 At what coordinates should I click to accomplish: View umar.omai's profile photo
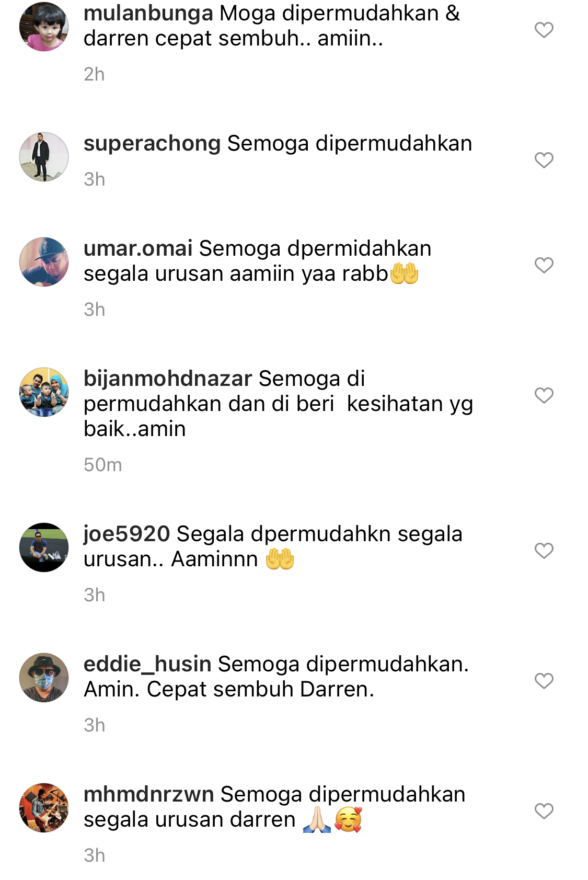pyautogui.click(x=44, y=262)
